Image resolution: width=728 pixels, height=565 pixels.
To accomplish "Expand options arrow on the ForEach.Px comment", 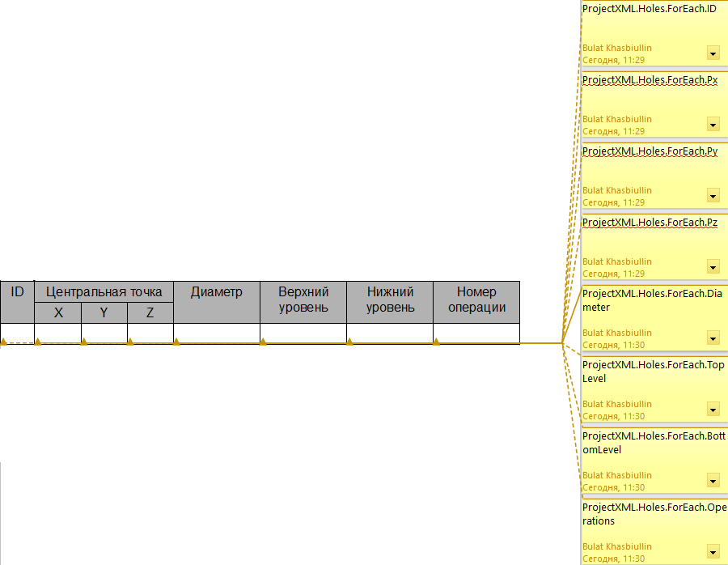I will pyautogui.click(x=713, y=125).
